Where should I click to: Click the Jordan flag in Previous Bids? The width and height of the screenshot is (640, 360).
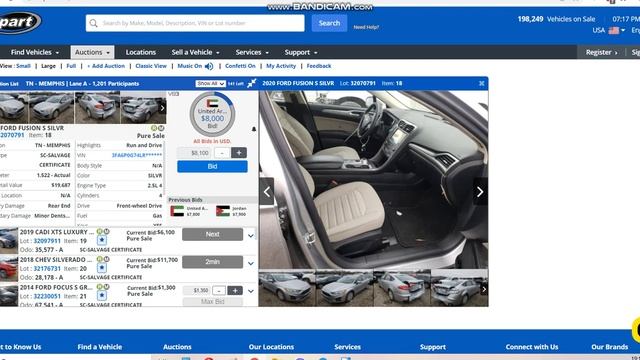pos(223,211)
